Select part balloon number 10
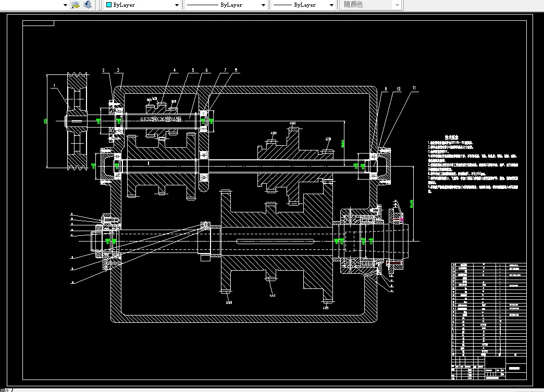The height and width of the screenshot is (392, 544). coord(399,89)
